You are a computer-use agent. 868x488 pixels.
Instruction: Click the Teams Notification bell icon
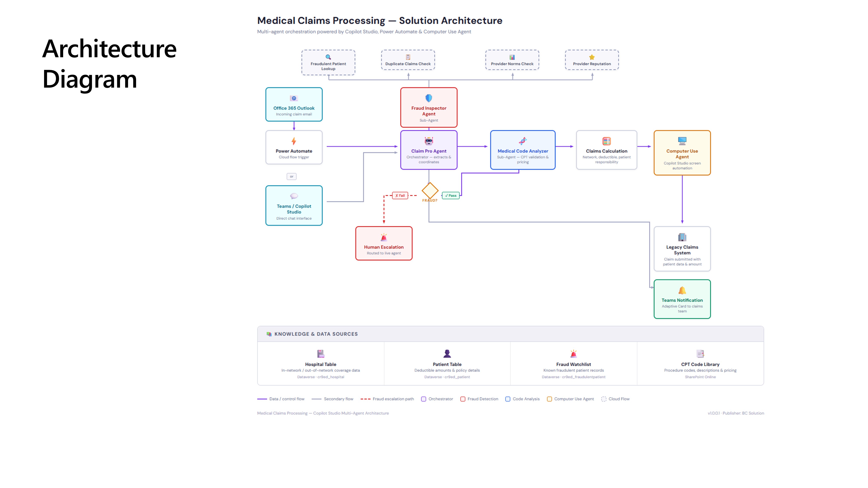pyautogui.click(x=682, y=290)
